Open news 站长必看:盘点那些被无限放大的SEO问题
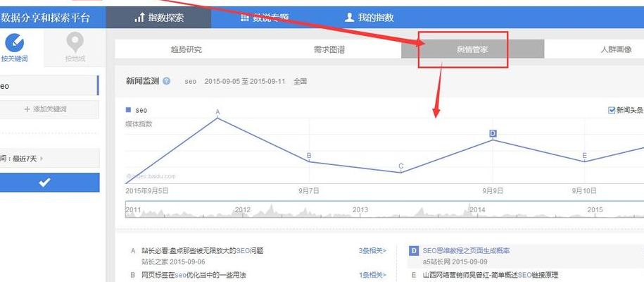The height and width of the screenshot is (282, 644). (x=202, y=250)
